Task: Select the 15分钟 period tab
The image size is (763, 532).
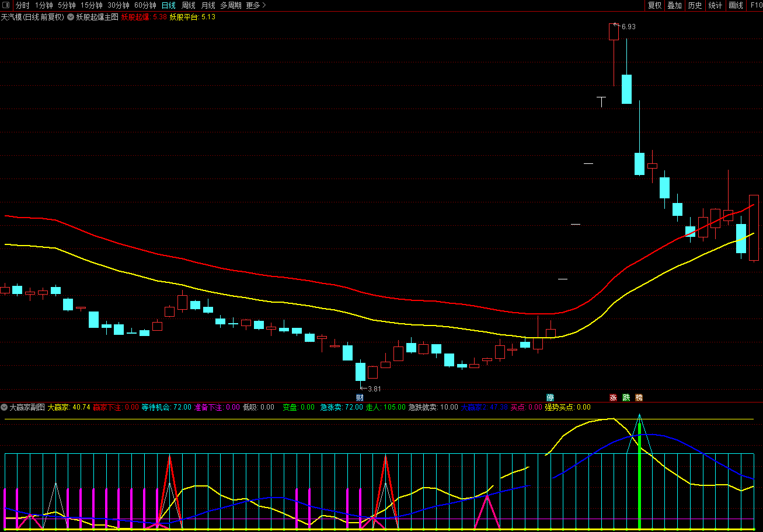Action: click(92, 5)
